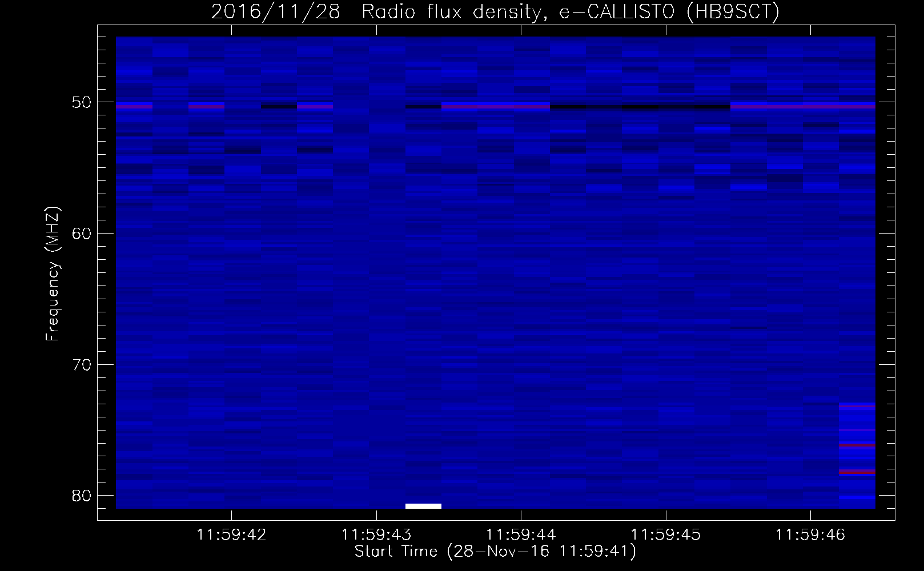Click the frequency tick label '80'
The height and width of the screenshot is (571, 924).
click(x=82, y=496)
